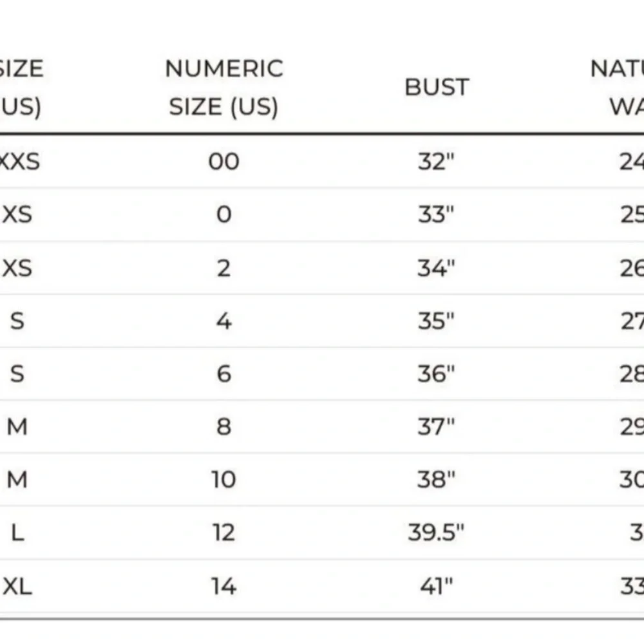The width and height of the screenshot is (644, 644).
Task: Select numeric size 6 cell
Action: [x=224, y=374]
